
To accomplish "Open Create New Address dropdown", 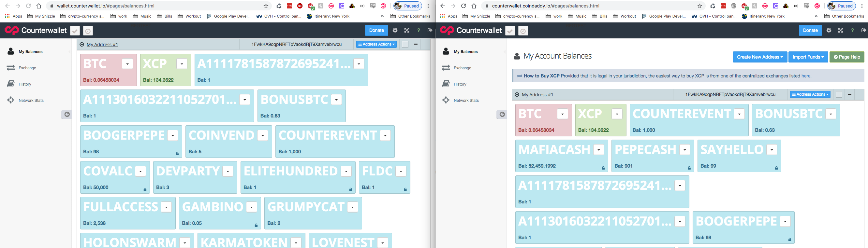I will pyautogui.click(x=760, y=57).
